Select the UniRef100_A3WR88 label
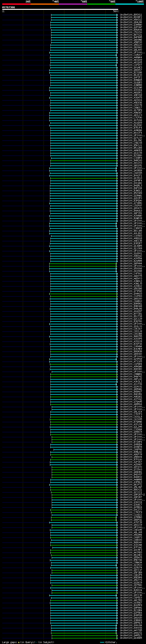 pos(131,85)
